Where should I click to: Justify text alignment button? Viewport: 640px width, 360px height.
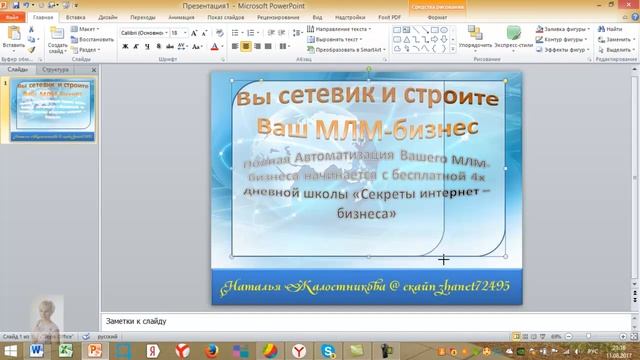pos(268,47)
